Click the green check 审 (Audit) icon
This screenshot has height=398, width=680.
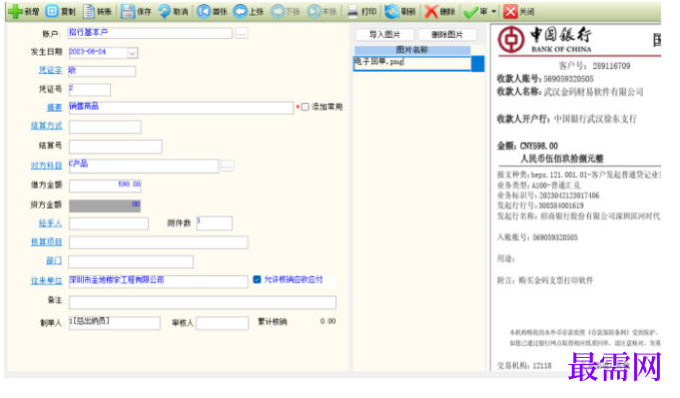tap(470, 12)
